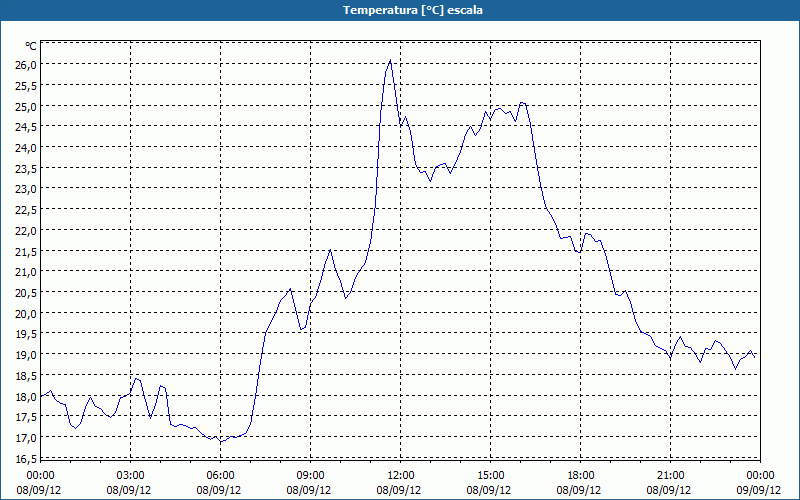The width and height of the screenshot is (800, 500).
Task: Select the 19,0 axis value
Action: pos(26,355)
